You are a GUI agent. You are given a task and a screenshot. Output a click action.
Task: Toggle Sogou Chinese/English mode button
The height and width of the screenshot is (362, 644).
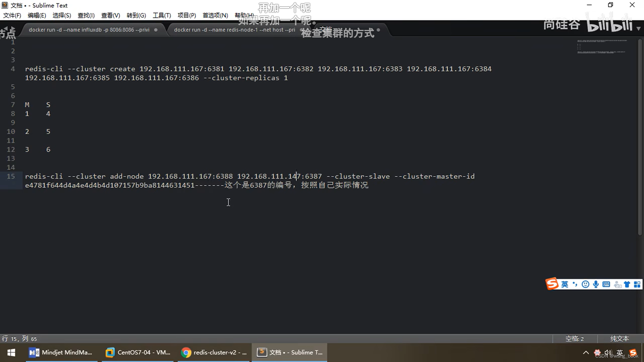[x=565, y=285]
